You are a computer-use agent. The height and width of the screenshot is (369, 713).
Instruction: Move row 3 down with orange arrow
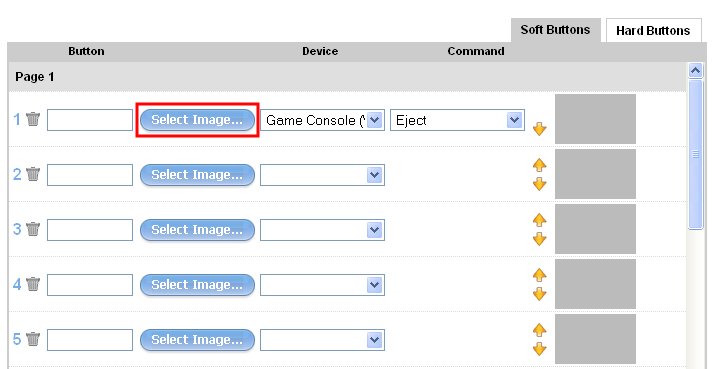(x=539, y=239)
